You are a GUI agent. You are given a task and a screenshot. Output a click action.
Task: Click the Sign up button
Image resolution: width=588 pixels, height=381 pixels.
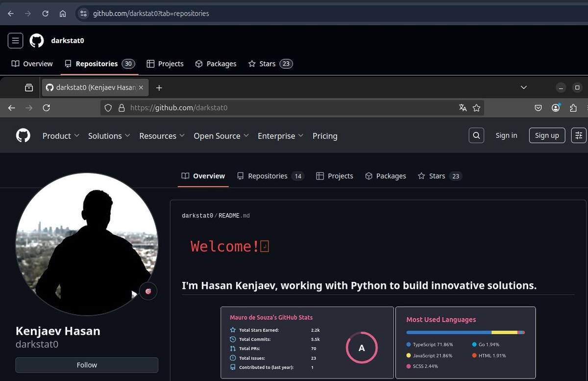click(x=547, y=135)
